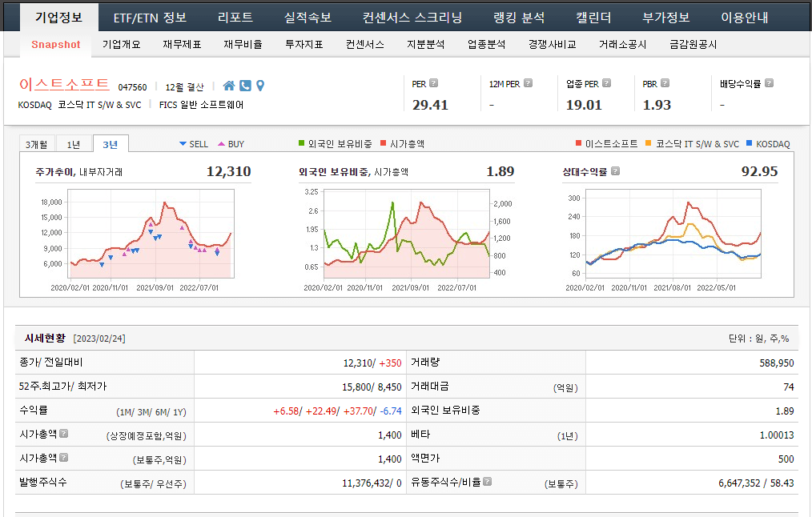The height and width of the screenshot is (517, 812).
Task: Click the 외국인 보유비중, 시가총액 chart
Action: [407, 234]
